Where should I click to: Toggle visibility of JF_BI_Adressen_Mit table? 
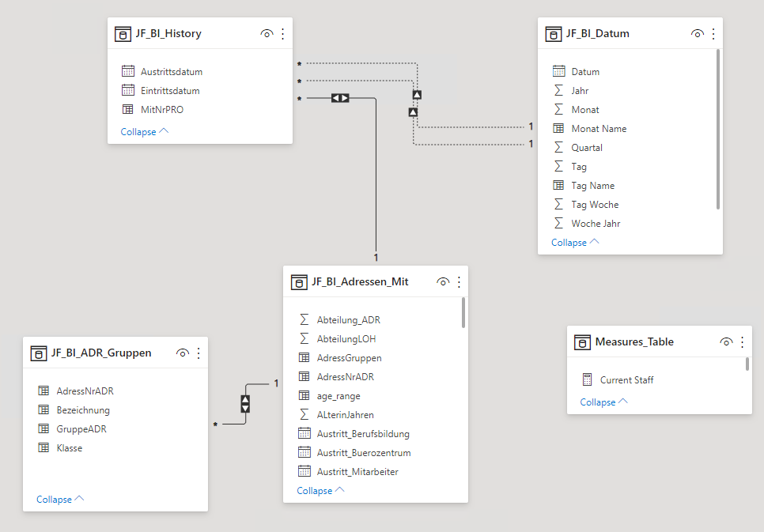pyautogui.click(x=443, y=281)
